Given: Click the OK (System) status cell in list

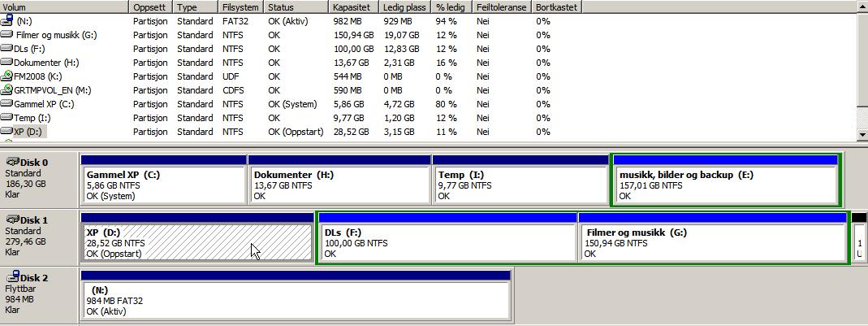Looking at the screenshot, I should [x=292, y=104].
